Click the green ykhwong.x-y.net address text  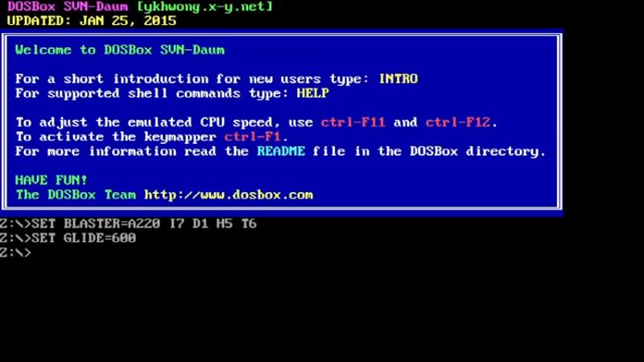tap(205, 6)
